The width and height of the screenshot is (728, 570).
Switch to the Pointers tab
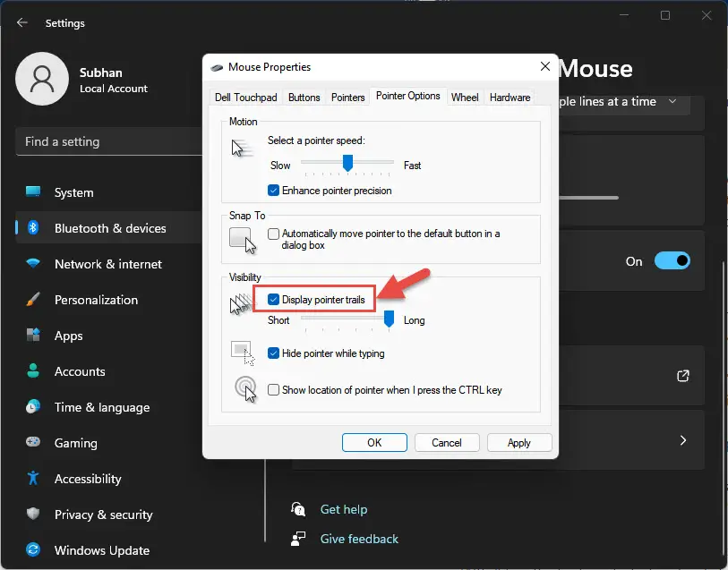(347, 97)
